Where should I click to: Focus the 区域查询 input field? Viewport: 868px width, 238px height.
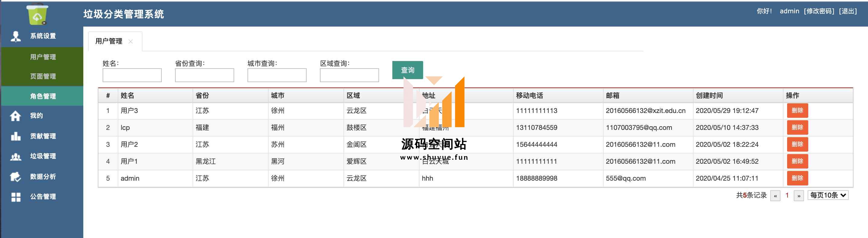pyautogui.click(x=349, y=75)
